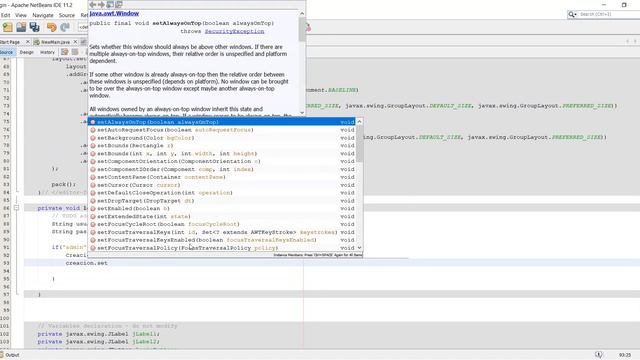Open the Navigate menu

point(43,15)
